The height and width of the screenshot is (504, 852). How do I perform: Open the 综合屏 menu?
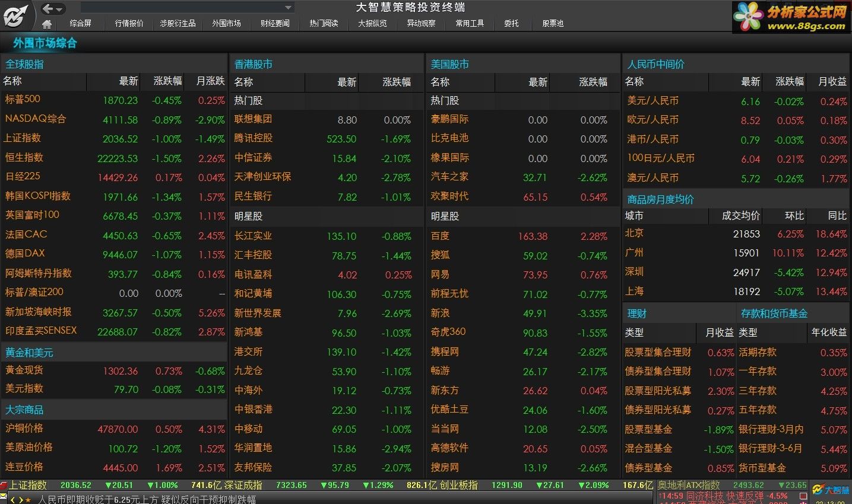[x=81, y=24]
